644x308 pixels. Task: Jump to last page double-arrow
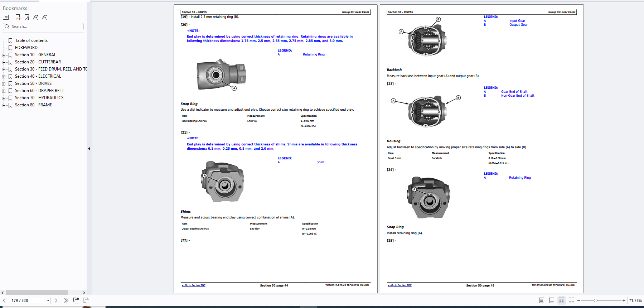coord(66,300)
